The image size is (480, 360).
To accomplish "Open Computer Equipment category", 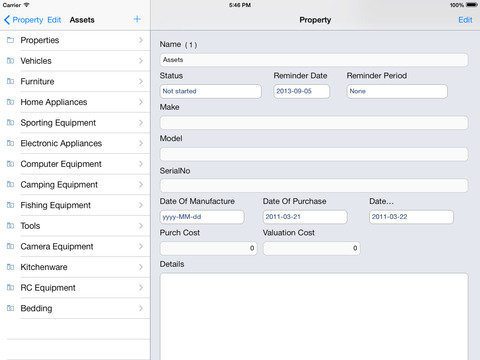I will (x=75, y=164).
